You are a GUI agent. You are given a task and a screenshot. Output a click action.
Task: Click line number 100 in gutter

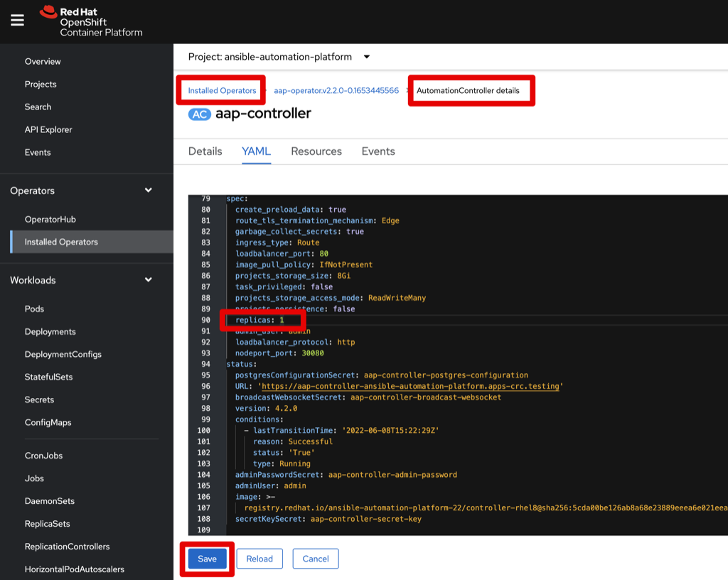click(203, 430)
